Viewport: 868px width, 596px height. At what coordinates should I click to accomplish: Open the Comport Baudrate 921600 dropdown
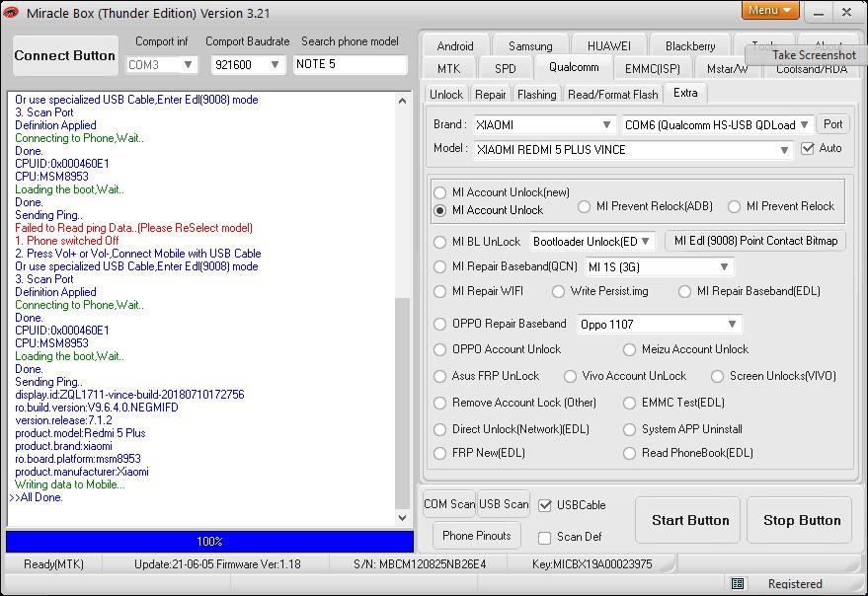(x=275, y=65)
